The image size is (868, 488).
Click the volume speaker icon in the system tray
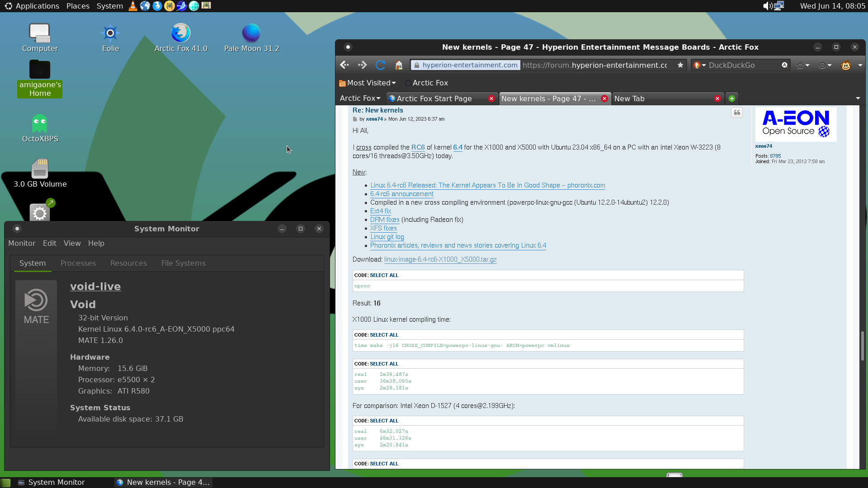(x=767, y=6)
